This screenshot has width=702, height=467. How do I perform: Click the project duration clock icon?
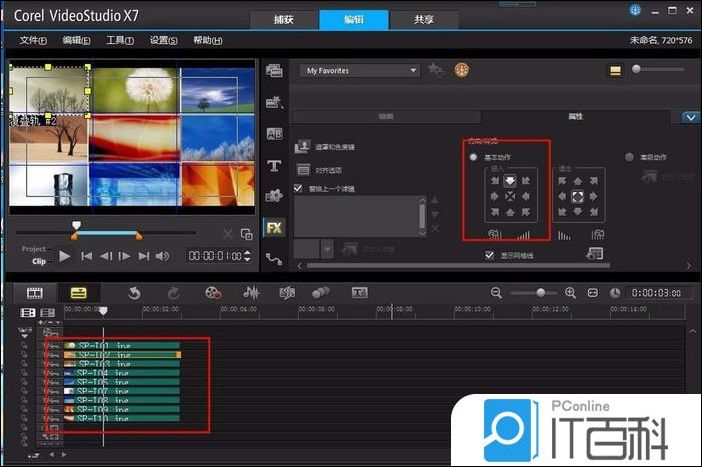(615, 293)
